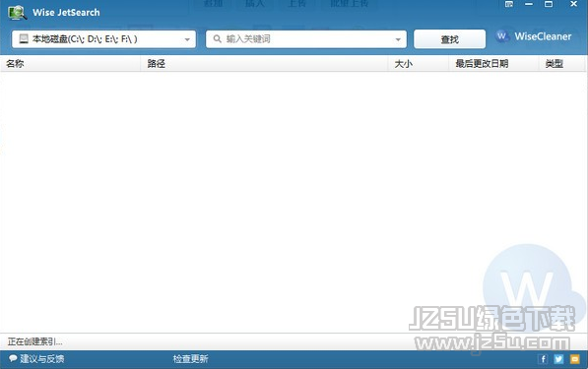Click the speech bubble feedback icon
The image size is (588, 369).
[x=13, y=358]
